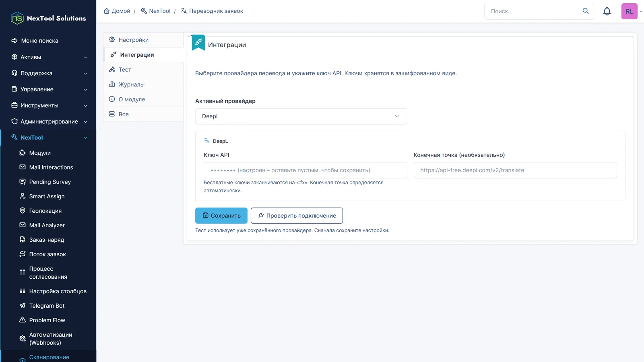Click the О модуле info icon

point(112,99)
